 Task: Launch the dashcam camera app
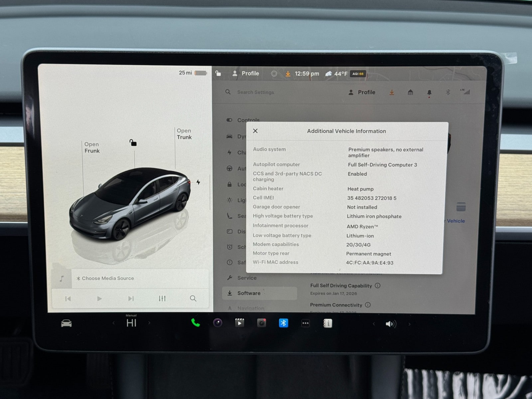261,323
